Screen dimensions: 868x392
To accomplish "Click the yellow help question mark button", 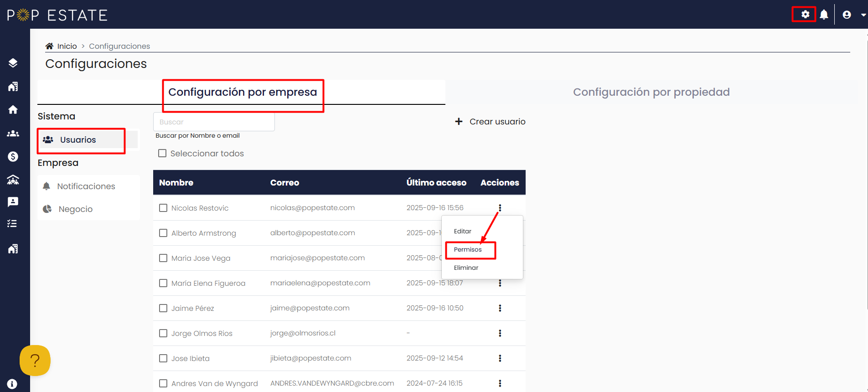I will click(35, 361).
